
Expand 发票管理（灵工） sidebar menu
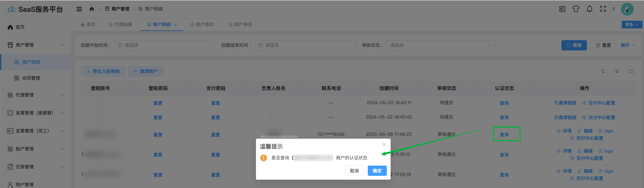[x=35, y=131]
